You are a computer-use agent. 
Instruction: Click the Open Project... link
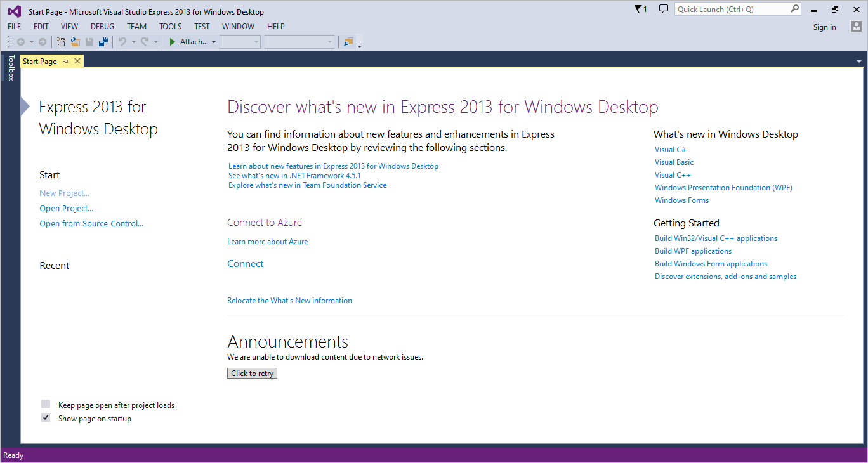tap(67, 208)
